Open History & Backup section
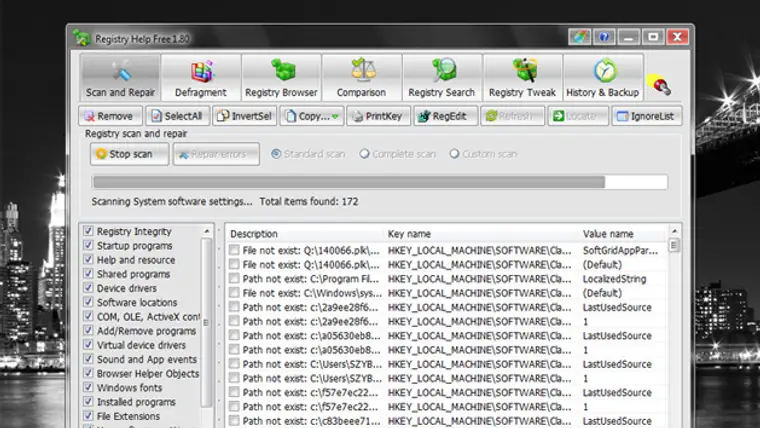This screenshot has height=428, width=760. click(x=602, y=78)
